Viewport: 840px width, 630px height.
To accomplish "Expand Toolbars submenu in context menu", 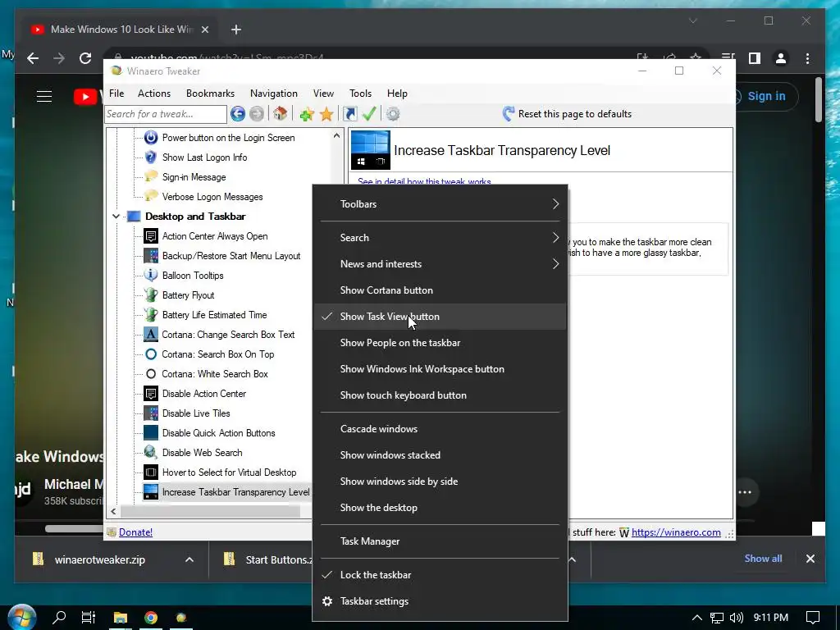I will pos(440,204).
